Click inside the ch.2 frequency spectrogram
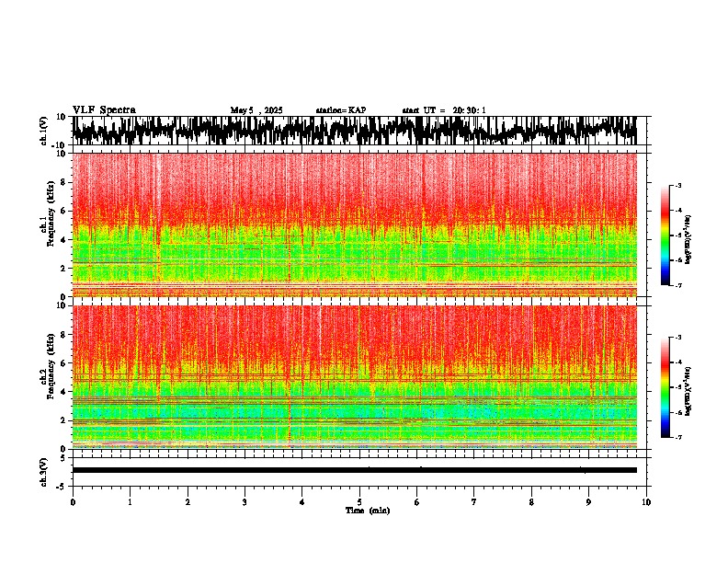Viewport: 728px width, 563px height. [354, 377]
